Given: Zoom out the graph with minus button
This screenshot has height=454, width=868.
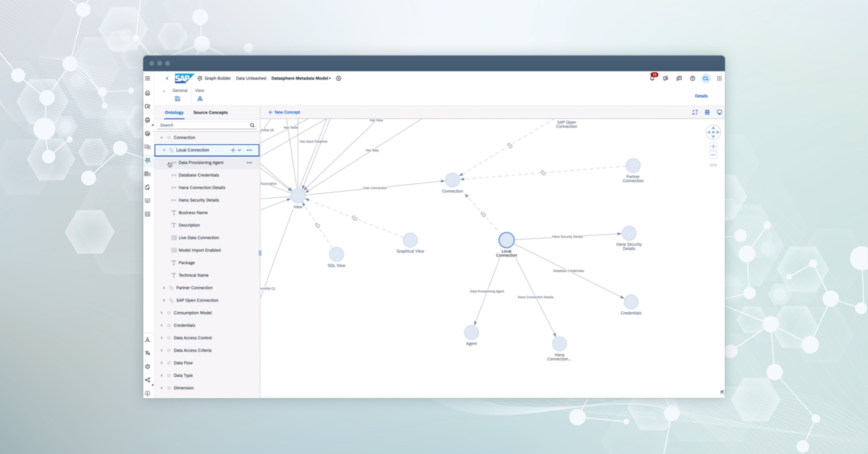Looking at the screenshot, I should click(713, 155).
